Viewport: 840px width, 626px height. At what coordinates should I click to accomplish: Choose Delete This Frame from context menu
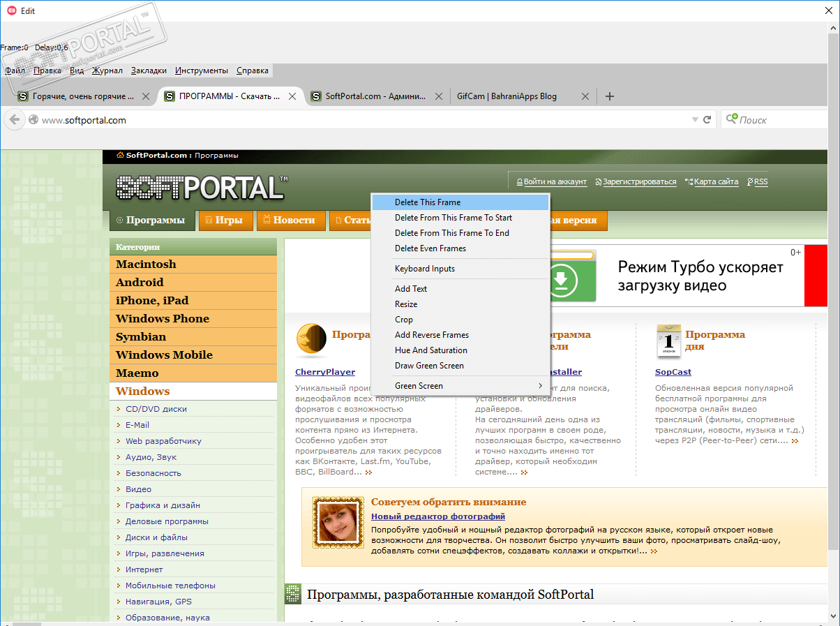[x=460, y=202]
